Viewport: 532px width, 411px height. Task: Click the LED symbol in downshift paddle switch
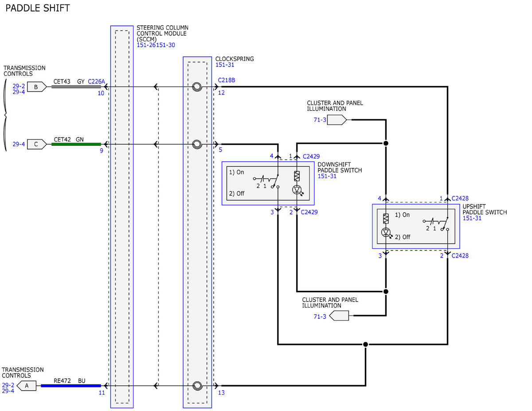point(297,190)
